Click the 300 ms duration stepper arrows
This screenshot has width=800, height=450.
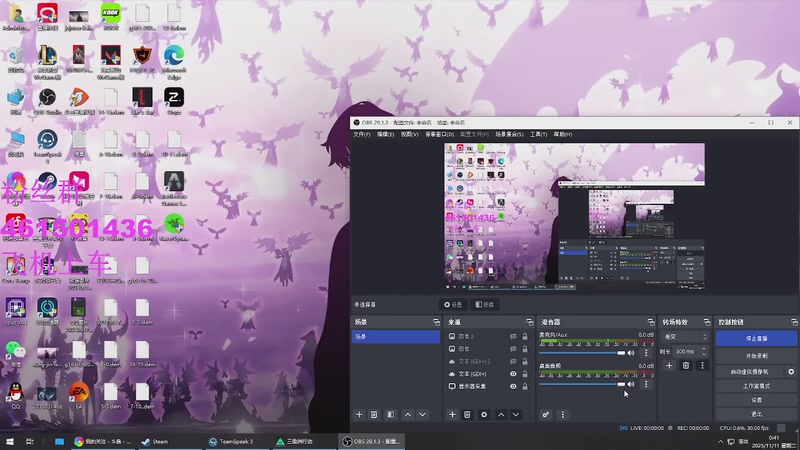[704, 352]
